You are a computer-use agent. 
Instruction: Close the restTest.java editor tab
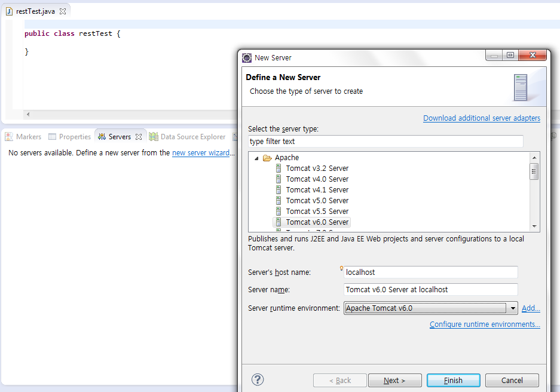pyautogui.click(x=63, y=11)
